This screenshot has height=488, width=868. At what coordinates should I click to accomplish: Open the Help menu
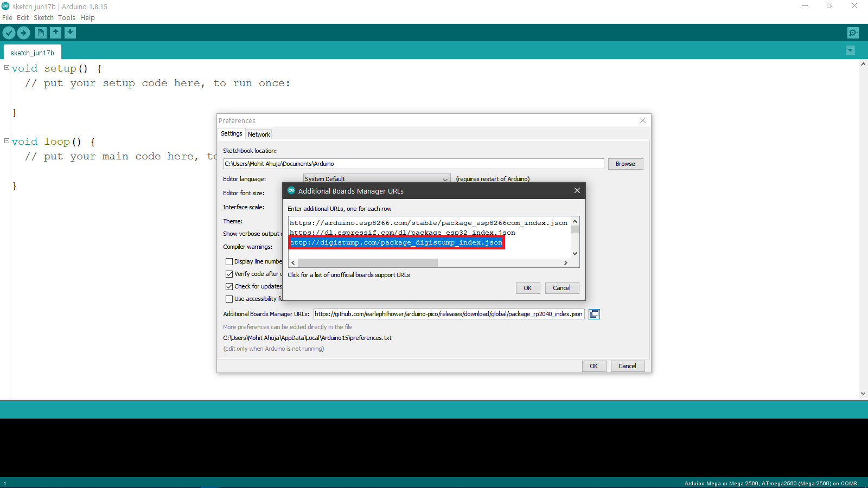pyautogui.click(x=87, y=17)
